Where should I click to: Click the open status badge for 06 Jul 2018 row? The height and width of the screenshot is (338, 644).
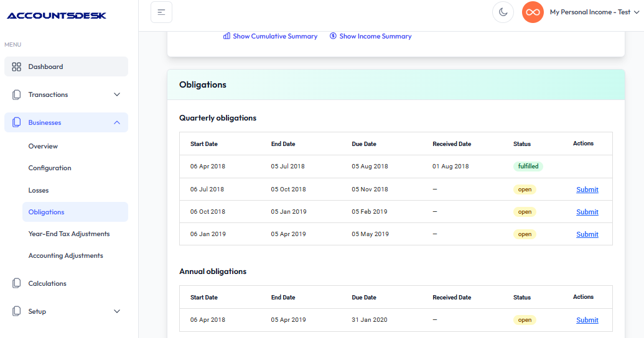tap(525, 190)
